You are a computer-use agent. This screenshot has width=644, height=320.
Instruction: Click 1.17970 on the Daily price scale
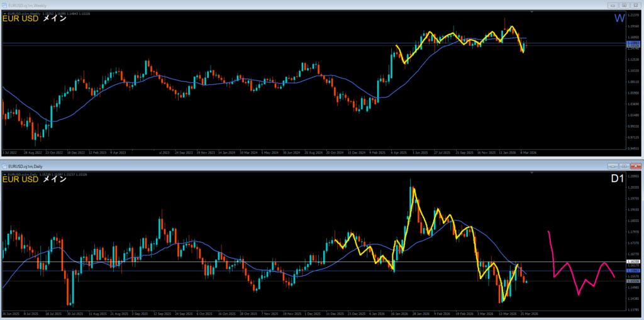point(633,232)
